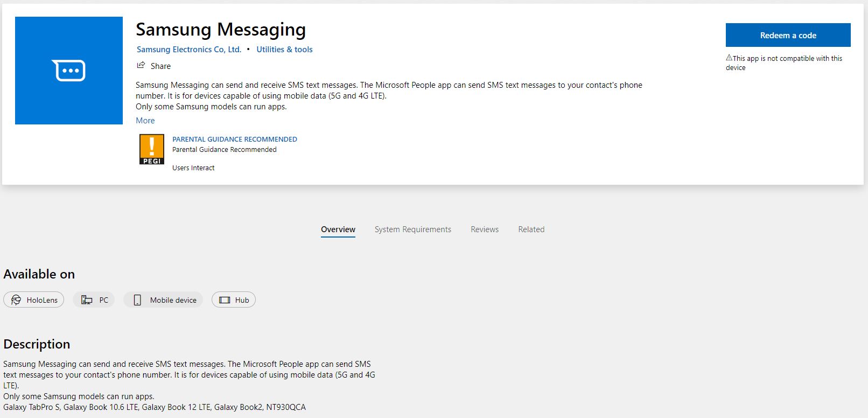The width and height of the screenshot is (868, 418).
Task: Switch to the System Requirements tab
Action: pos(413,229)
